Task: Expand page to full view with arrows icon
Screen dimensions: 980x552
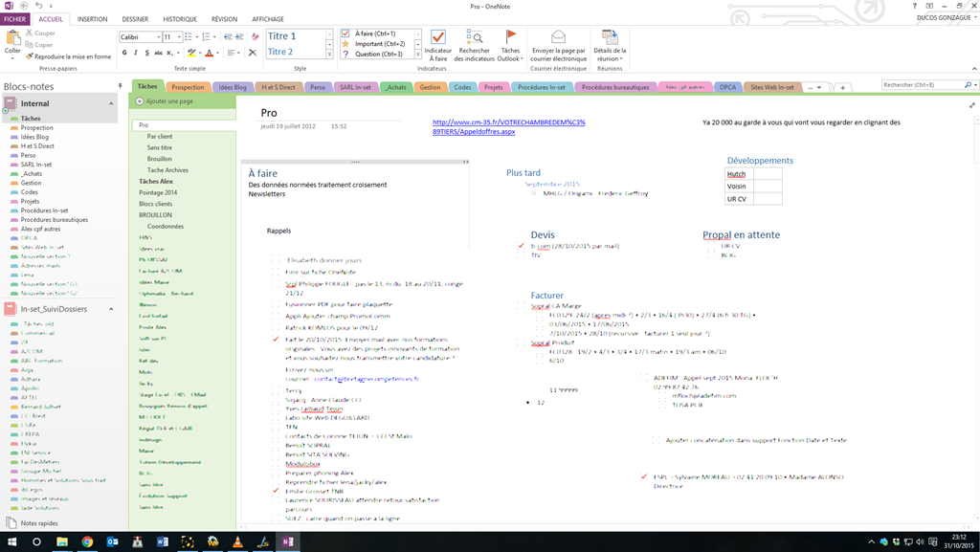Action: 972,105
